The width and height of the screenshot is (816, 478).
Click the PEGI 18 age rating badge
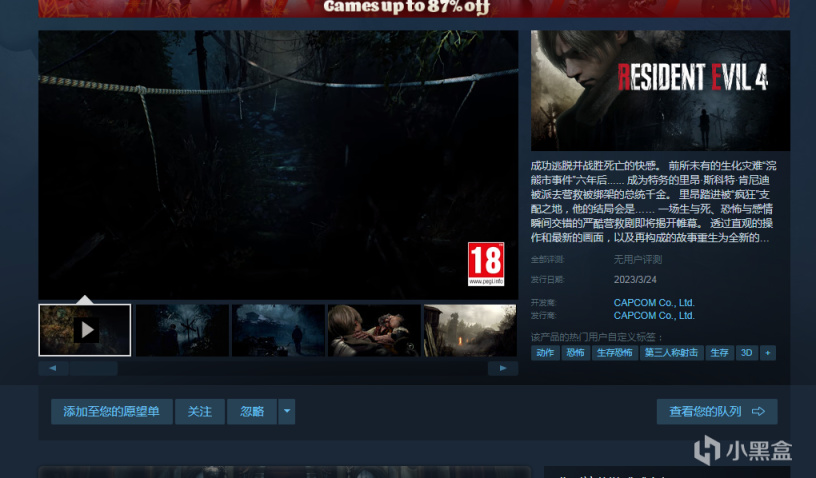486,264
